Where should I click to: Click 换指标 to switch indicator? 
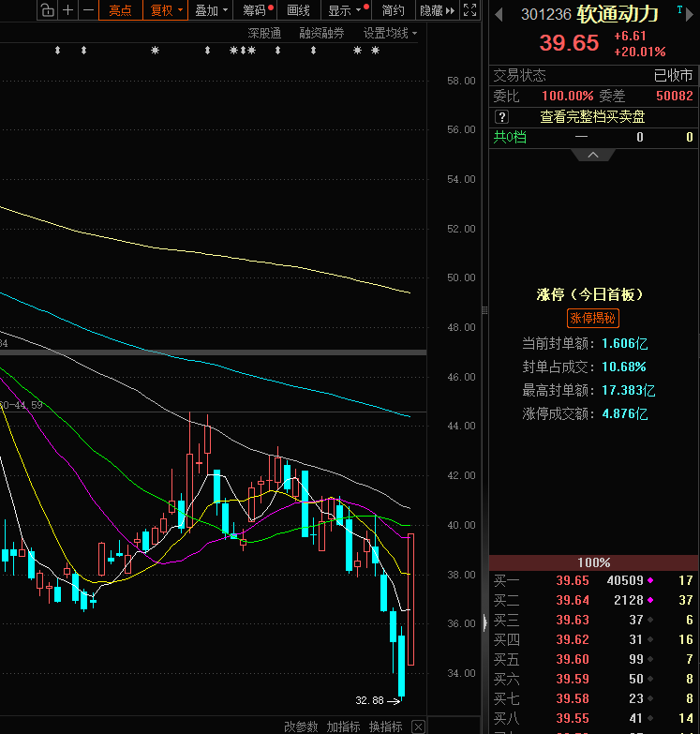385,727
